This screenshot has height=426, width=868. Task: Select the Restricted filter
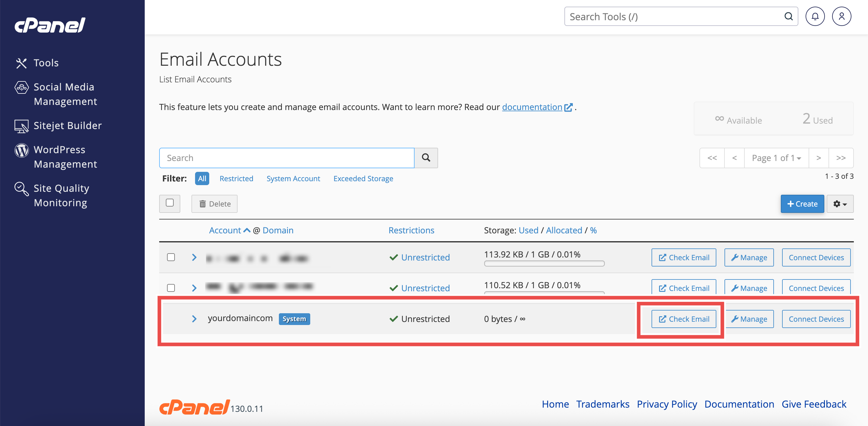coord(236,178)
